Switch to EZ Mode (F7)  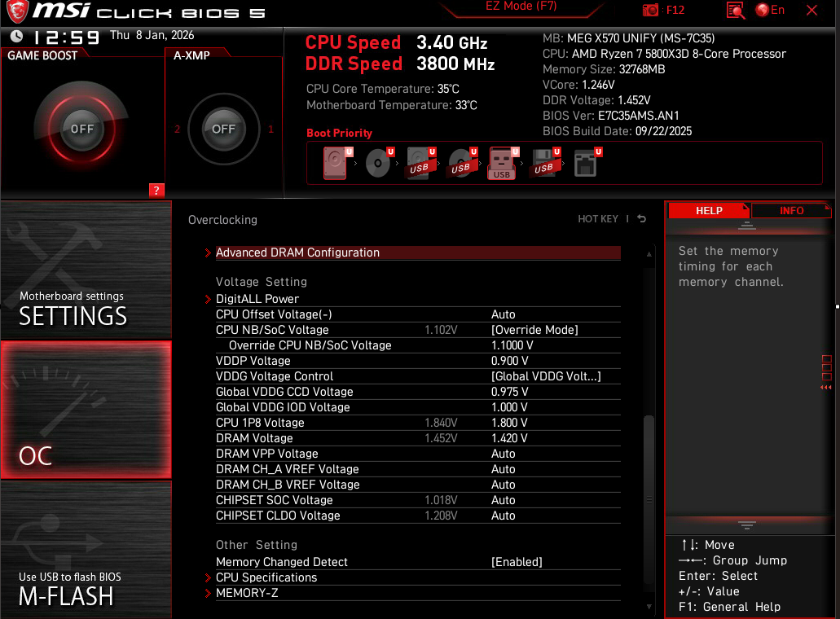point(521,7)
